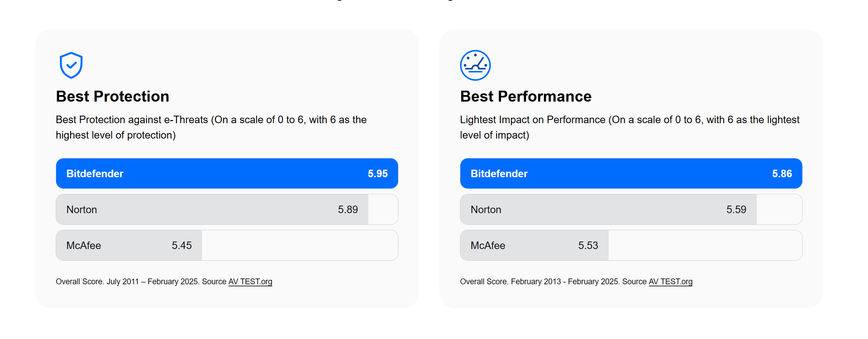Click the 5.89 Norton protection score
The width and height of the screenshot is (868, 339).
point(348,210)
